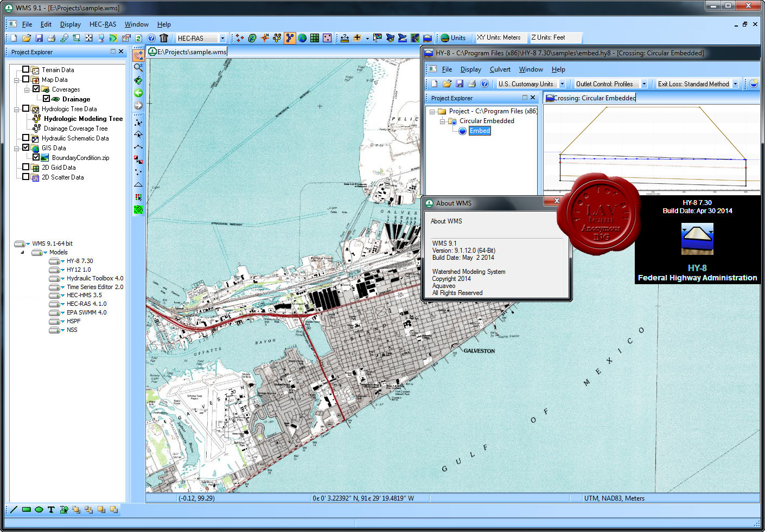The height and width of the screenshot is (532, 765).
Task: Select Drainage Coverage Tree item
Action: [x=75, y=129]
